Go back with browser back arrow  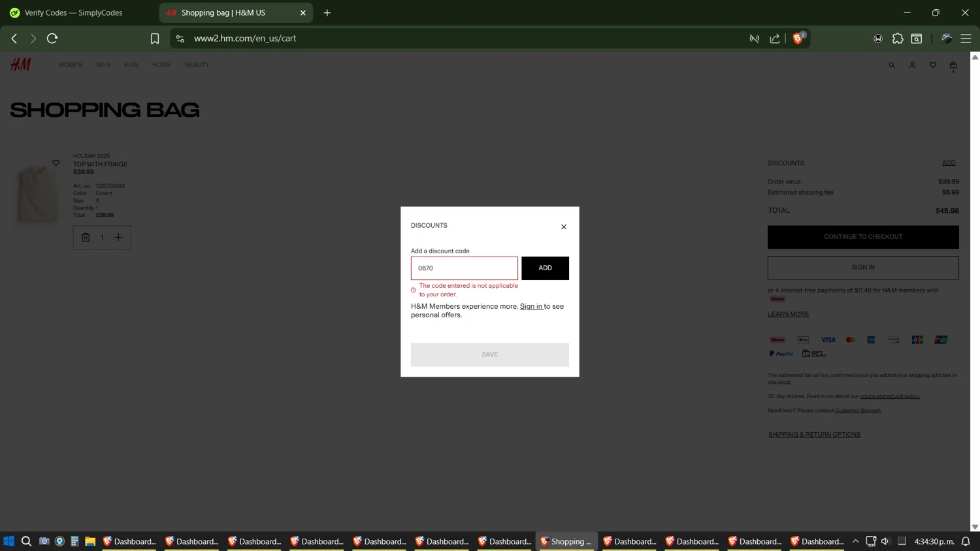click(x=14, y=39)
